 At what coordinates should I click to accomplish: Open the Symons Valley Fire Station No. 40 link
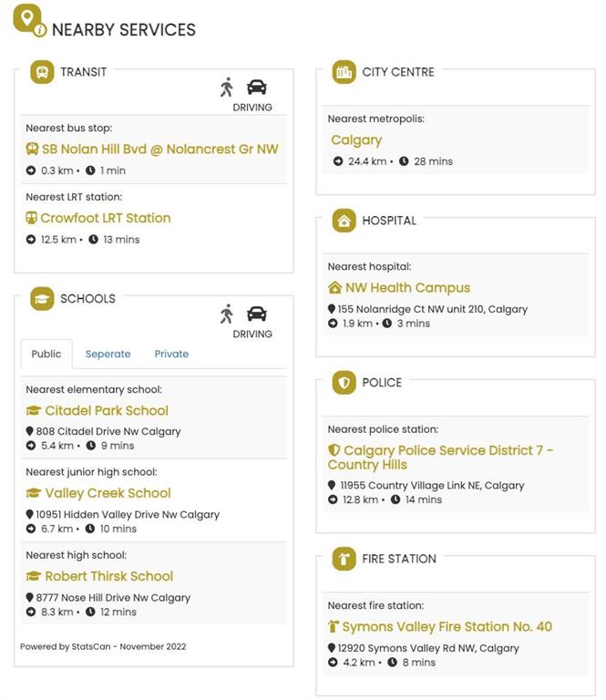pos(447,626)
